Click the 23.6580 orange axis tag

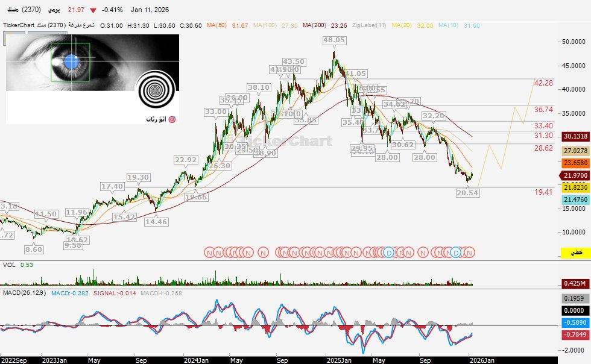[575, 163]
